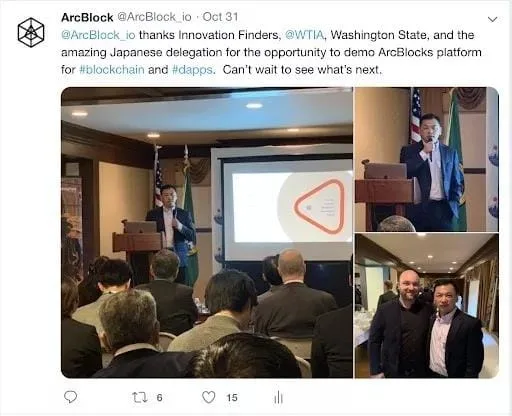The height and width of the screenshot is (416, 512).
Task: Open the #dapps hashtag
Action: click(193, 70)
